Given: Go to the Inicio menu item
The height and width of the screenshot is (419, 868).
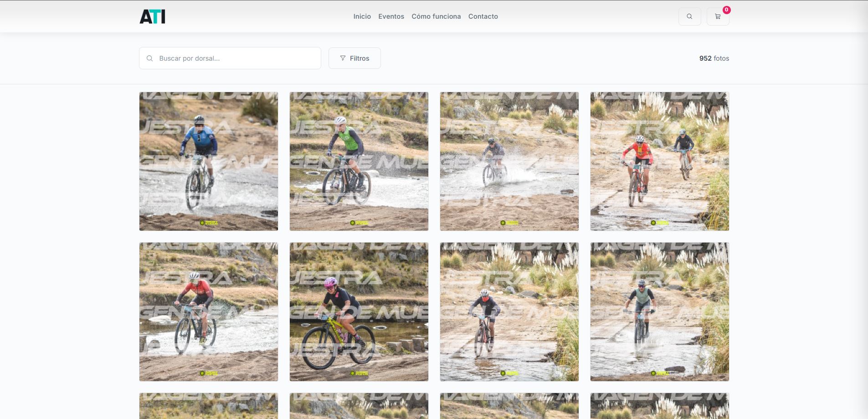Looking at the screenshot, I should point(362,16).
